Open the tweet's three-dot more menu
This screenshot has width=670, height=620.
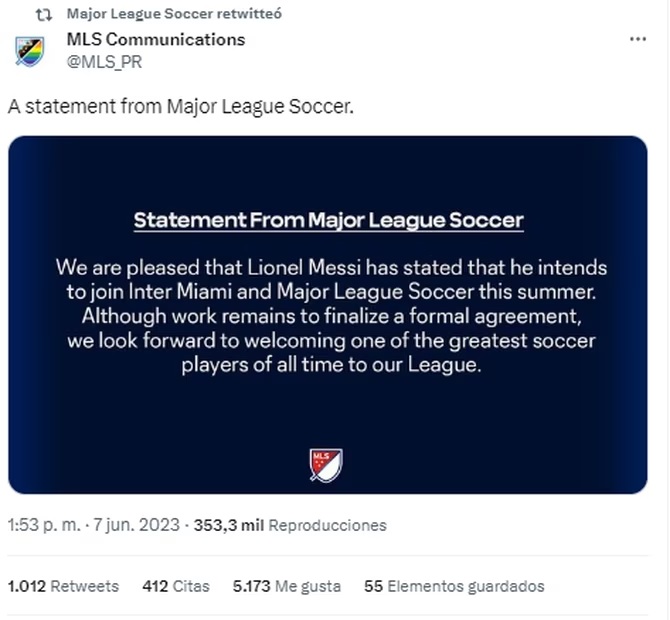tap(637, 40)
